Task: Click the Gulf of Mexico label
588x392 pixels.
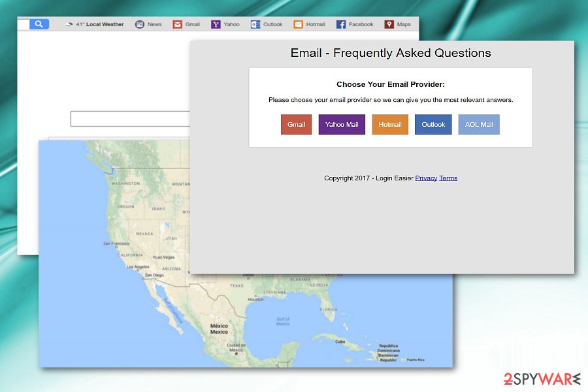Action: (x=283, y=321)
